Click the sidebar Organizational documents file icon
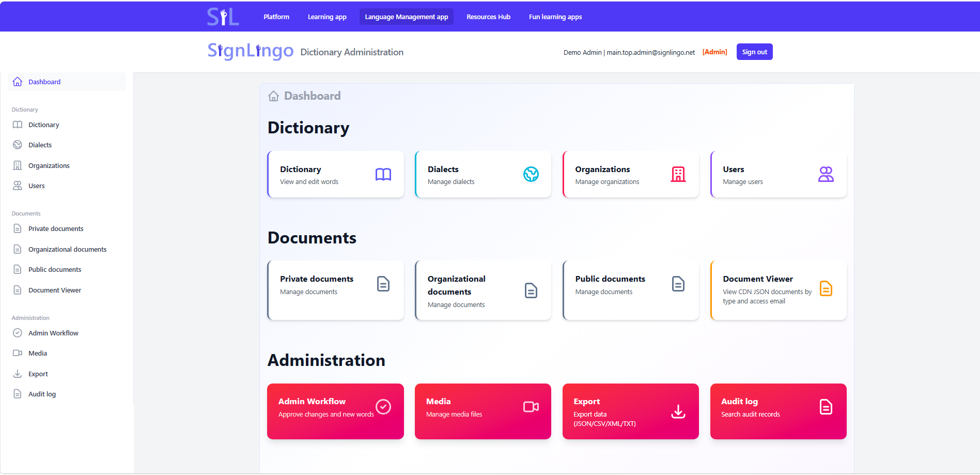Screen dimensions: 980x475 pyautogui.click(x=18, y=249)
